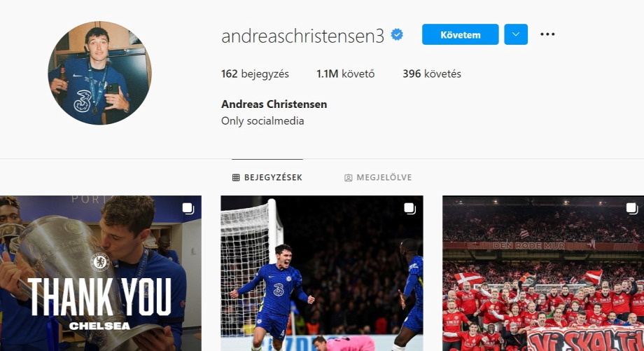Click the album icon on Denmark team post
The image size is (644, 351).
click(631, 208)
